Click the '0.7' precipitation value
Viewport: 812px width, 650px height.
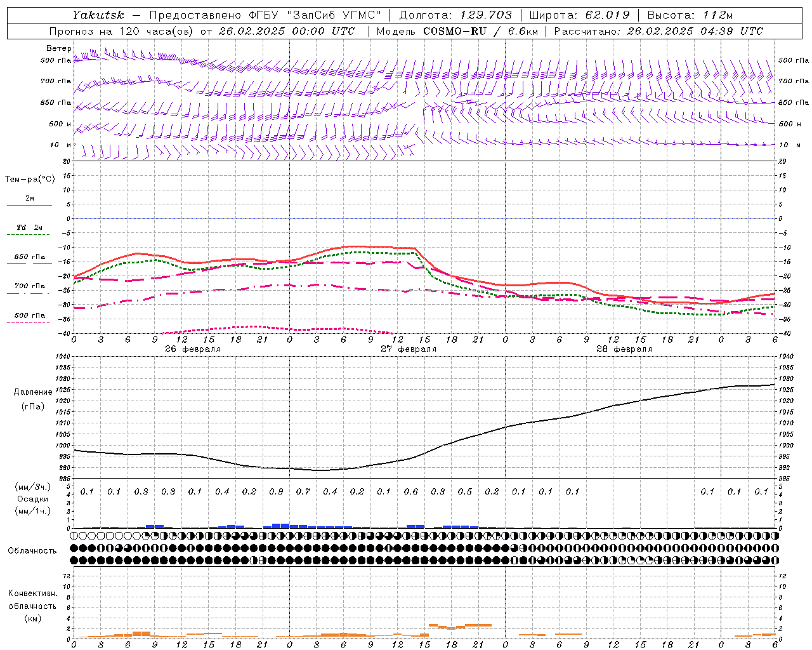coord(303,491)
